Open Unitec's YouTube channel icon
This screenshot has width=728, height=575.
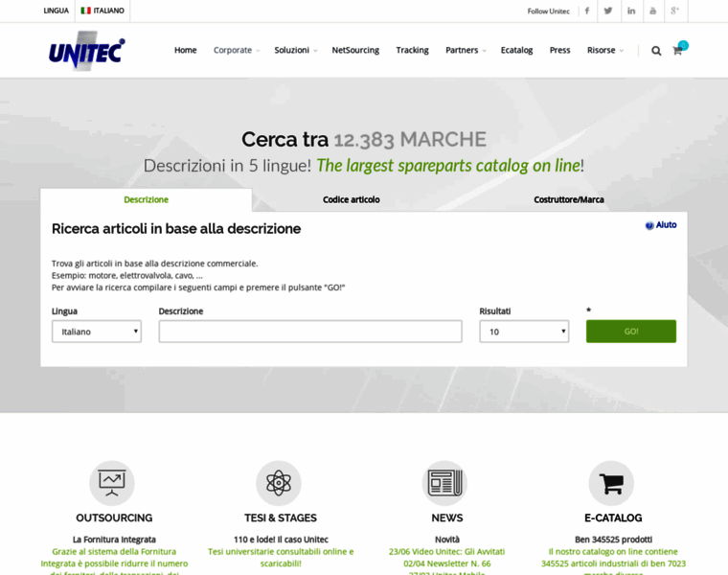652,11
